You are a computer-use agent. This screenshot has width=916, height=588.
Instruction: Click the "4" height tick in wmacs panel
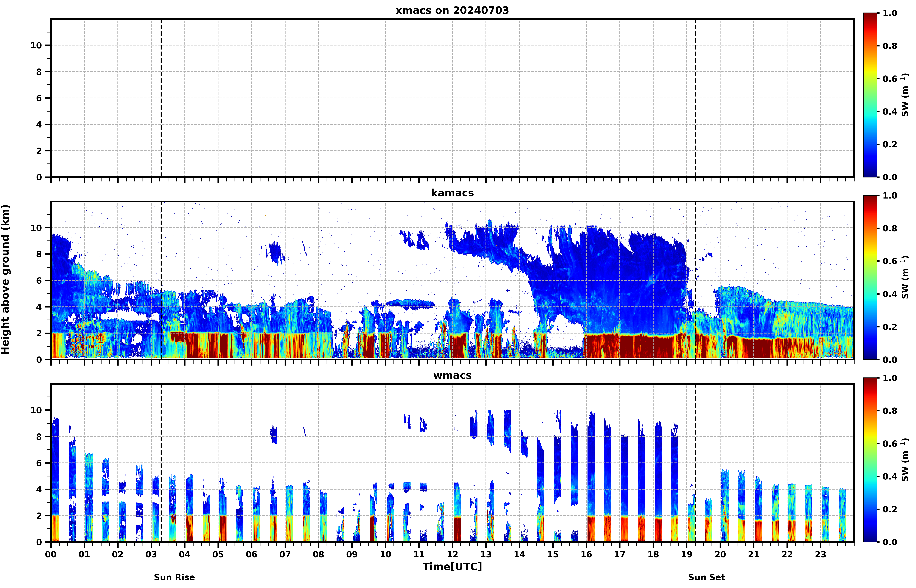point(39,489)
